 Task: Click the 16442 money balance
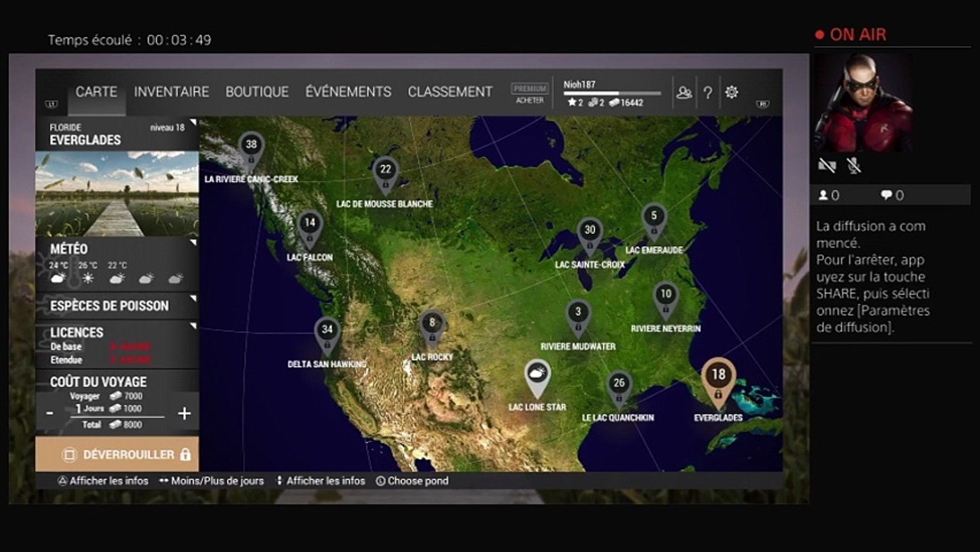(x=626, y=103)
